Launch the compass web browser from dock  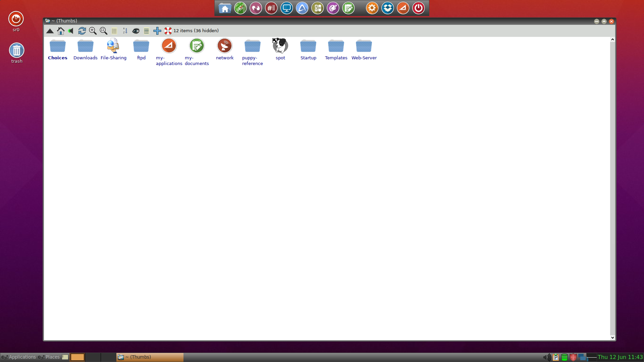click(240, 8)
